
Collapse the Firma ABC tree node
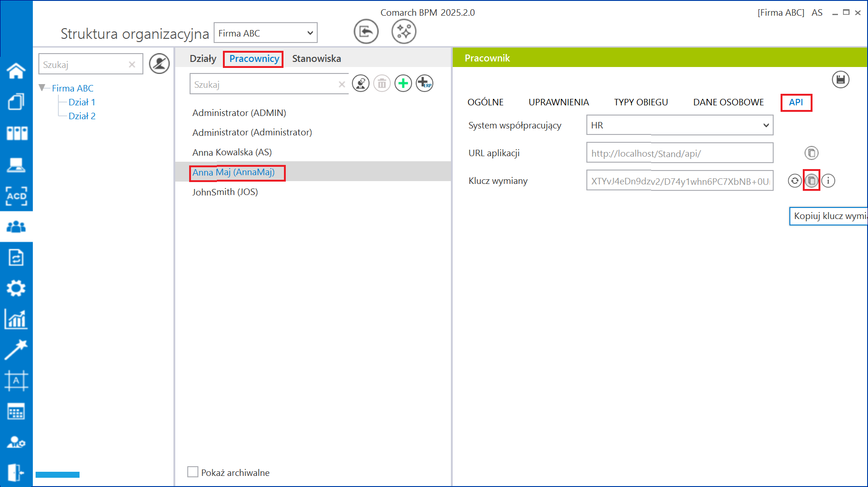pyautogui.click(x=43, y=87)
